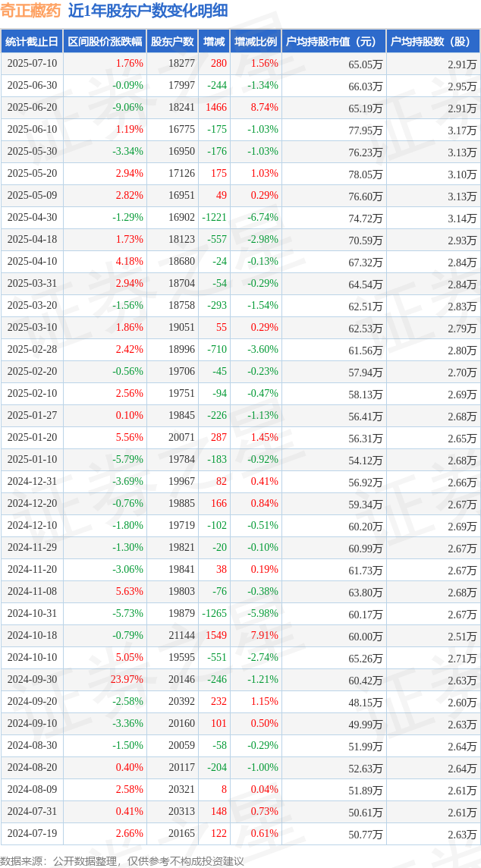The height and width of the screenshot is (868, 481).
Task: Click the 统计截止日 column header
Action: 32,42
